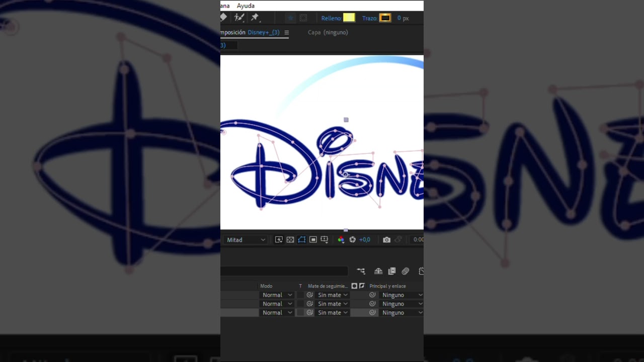This screenshot has width=644, height=362.
Task: Enable the 'tool creates mask' option
Action: 303,18
